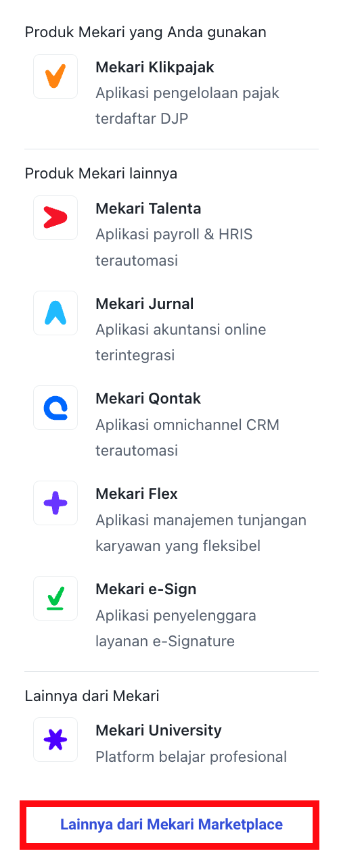Screen dimensions: 339x868
Task: Open Mekari Jurnal from the list
Action: [145, 304]
